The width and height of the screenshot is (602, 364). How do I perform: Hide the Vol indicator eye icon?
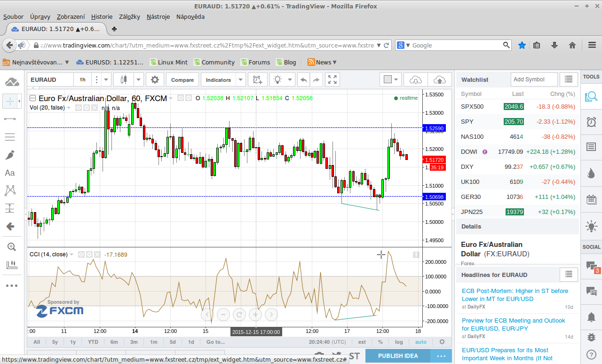[x=79, y=108]
